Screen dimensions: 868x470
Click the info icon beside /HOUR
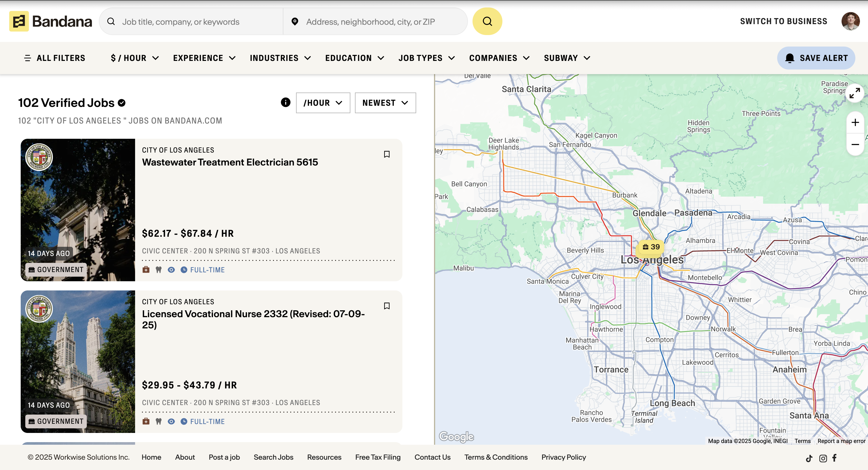[285, 103]
